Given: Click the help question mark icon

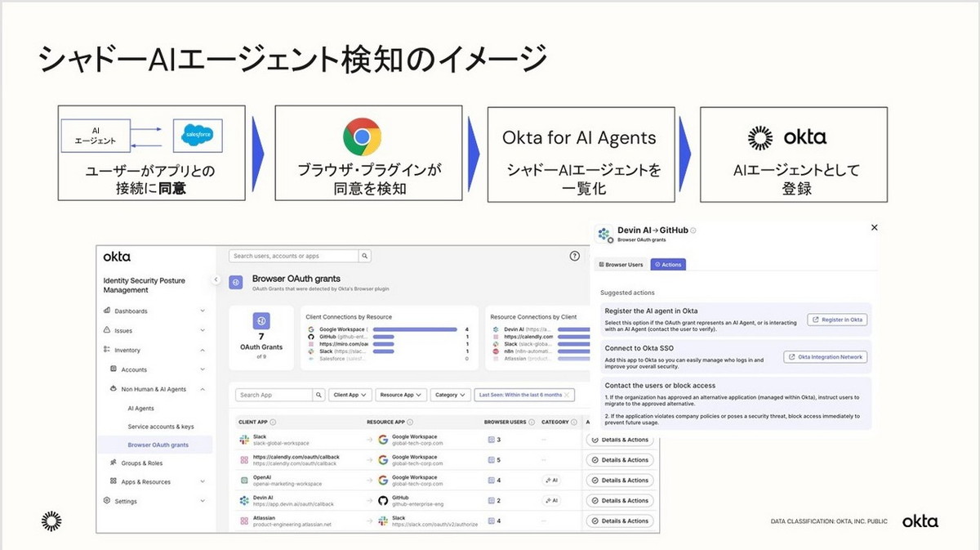Looking at the screenshot, I should coord(574,256).
